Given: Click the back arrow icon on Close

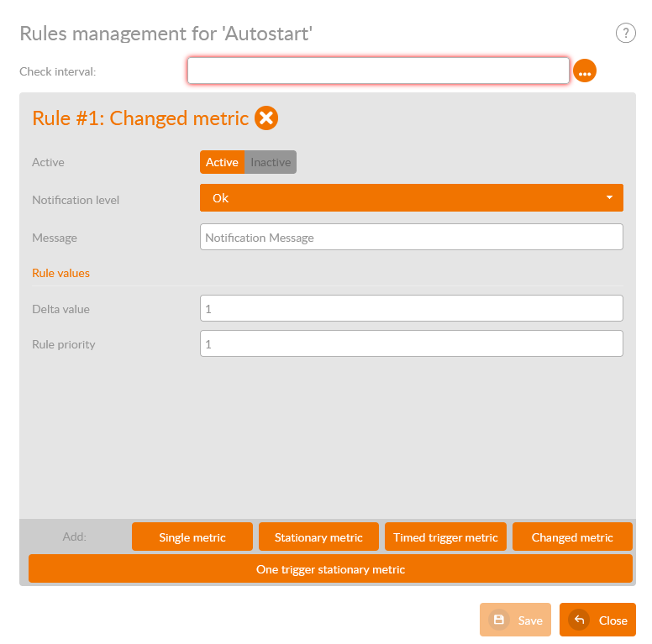Looking at the screenshot, I should [x=579, y=620].
